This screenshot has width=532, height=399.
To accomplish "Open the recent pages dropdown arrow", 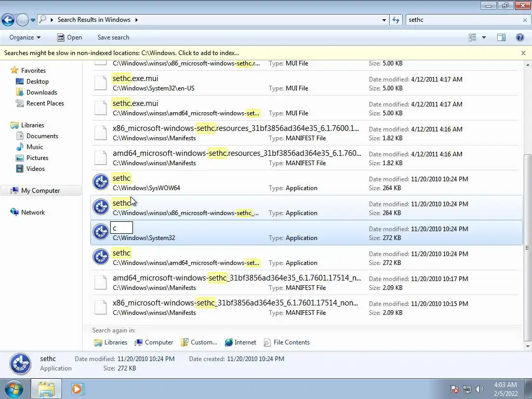I will pyautogui.click(x=33, y=20).
